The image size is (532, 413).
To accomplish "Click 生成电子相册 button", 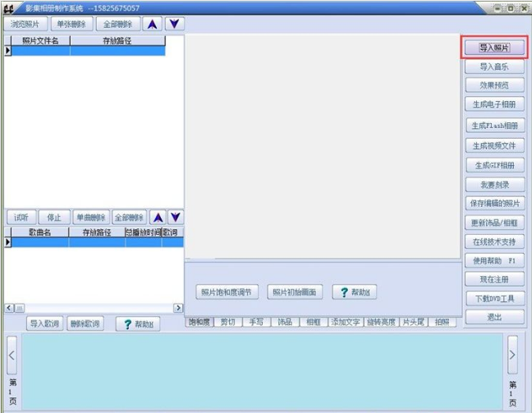I will click(494, 104).
